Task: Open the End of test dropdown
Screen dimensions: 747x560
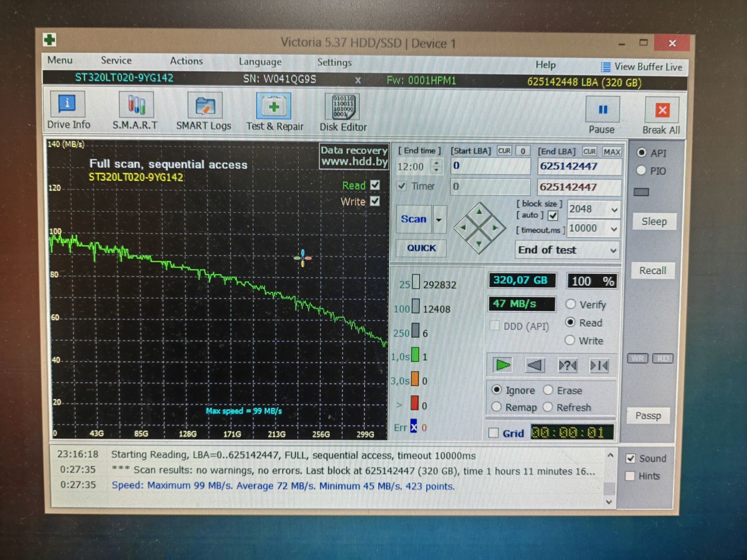Action: 567,250
